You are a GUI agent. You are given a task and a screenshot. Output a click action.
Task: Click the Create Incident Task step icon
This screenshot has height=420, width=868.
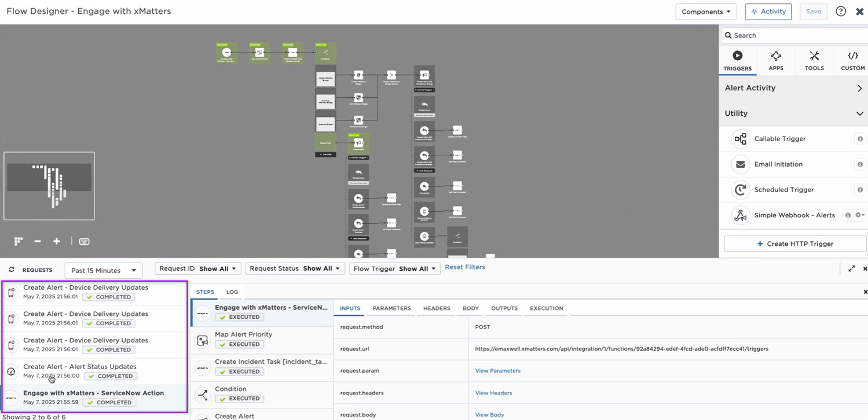[203, 368]
